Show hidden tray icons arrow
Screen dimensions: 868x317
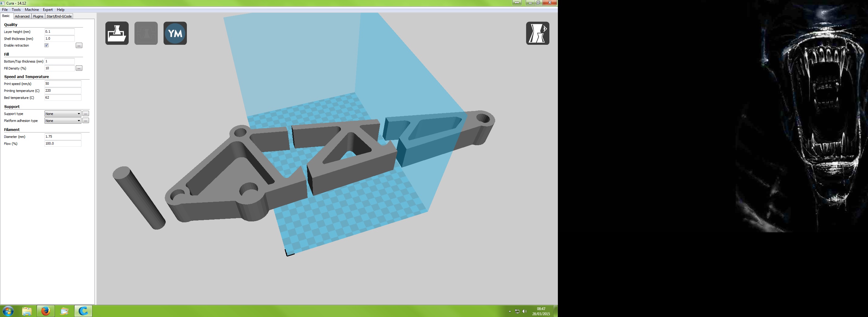click(509, 311)
